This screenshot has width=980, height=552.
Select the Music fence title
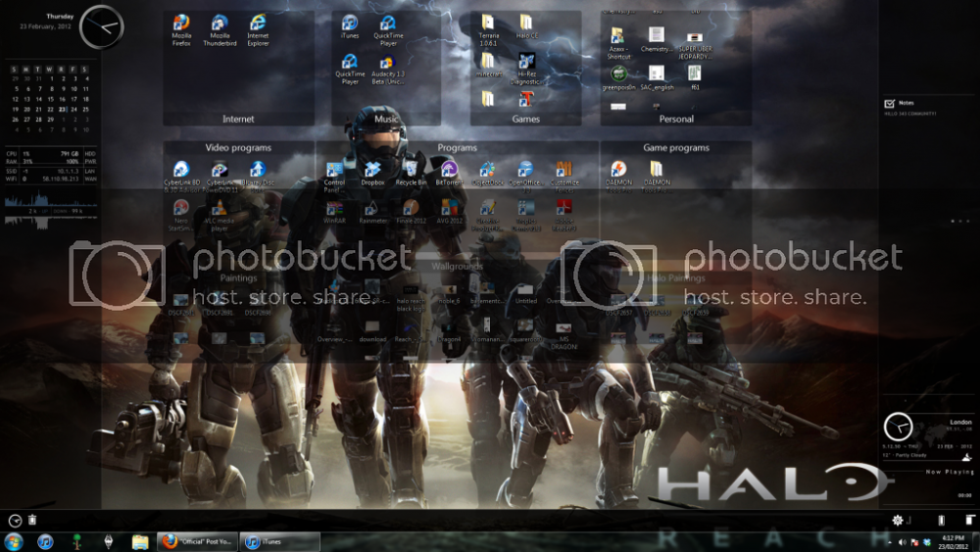pyautogui.click(x=385, y=119)
